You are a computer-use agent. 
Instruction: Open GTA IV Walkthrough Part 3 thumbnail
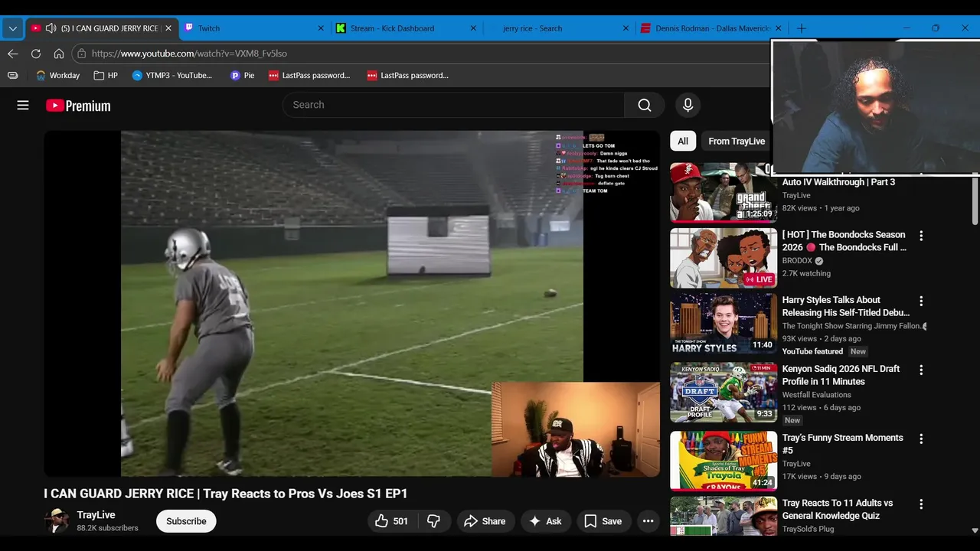point(724,191)
